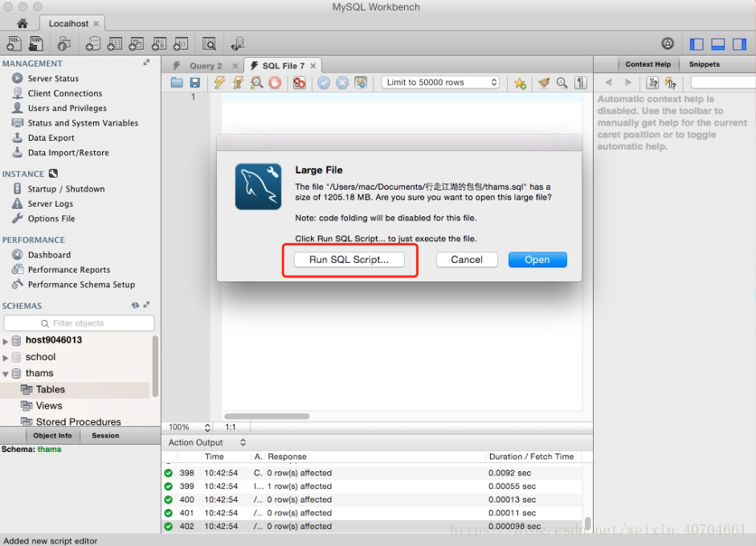Switch to the Query 2 tab

[206, 66]
